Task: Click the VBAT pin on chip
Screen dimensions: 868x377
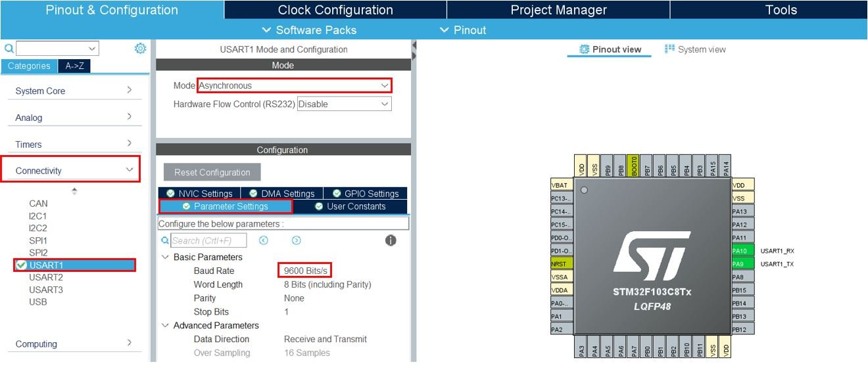Action: click(561, 185)
